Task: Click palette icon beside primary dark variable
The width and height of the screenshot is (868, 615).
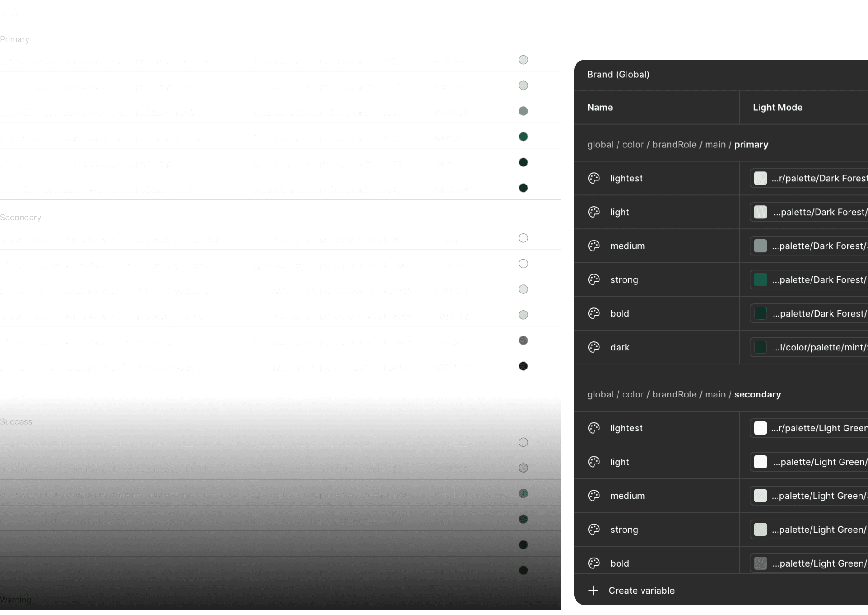Action: pyautogui.click(x=594, y=347)
